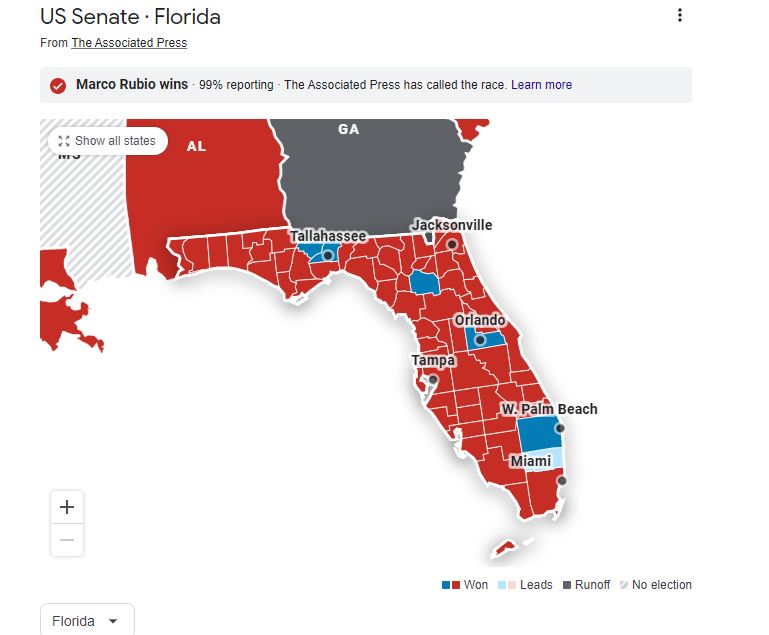
Task: Click the blue Won legend swatch
Action: [446, 585]
